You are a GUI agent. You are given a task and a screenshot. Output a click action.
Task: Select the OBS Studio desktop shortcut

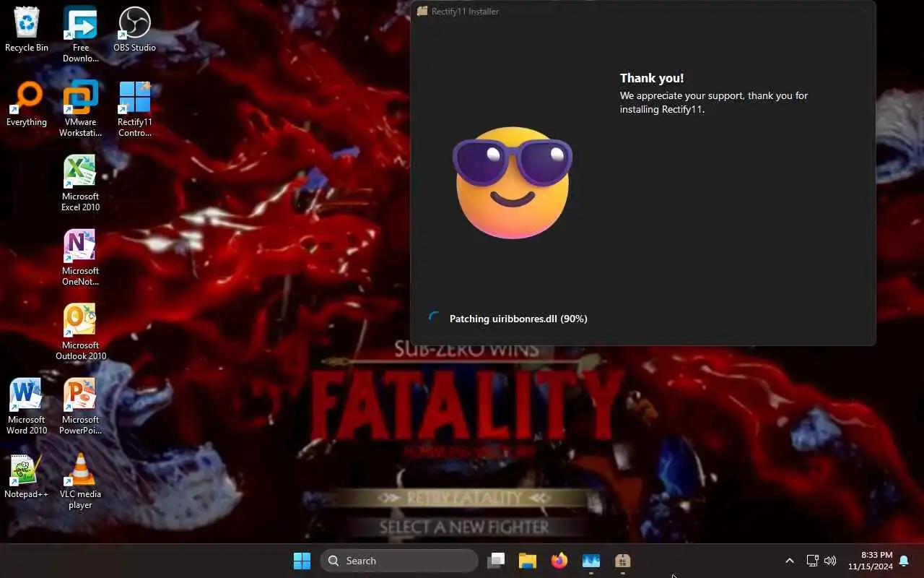pyautogui.click(x=134, y=30)
